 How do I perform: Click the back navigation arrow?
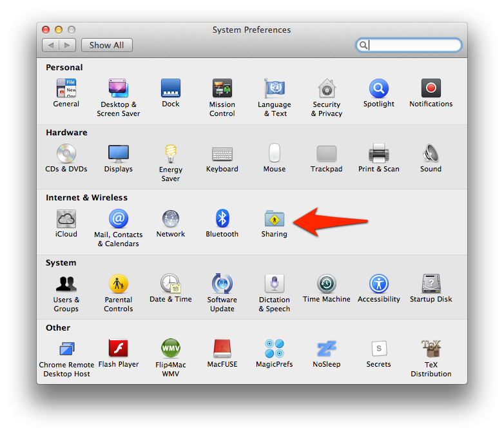[51, 45]
